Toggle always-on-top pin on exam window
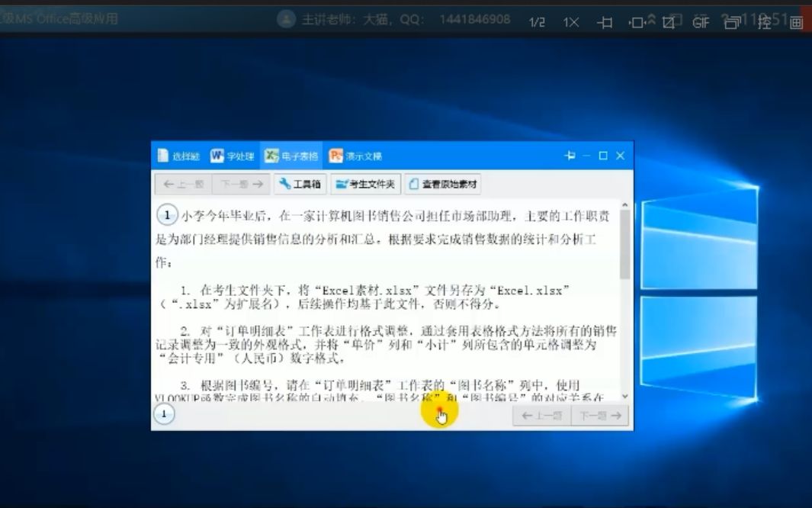This screenshot has width=812, height=508. [x=570, y=155]
